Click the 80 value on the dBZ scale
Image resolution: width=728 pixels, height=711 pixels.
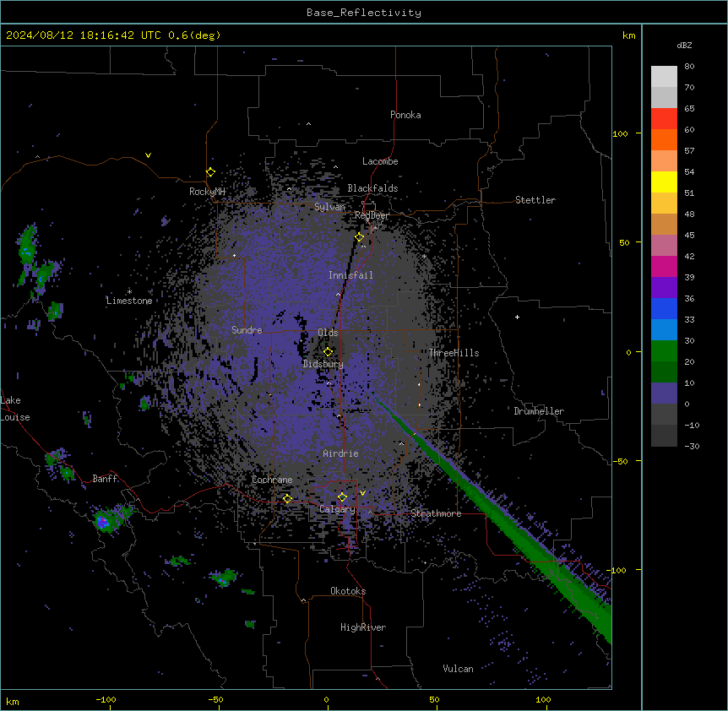click(x=689, y=67)
